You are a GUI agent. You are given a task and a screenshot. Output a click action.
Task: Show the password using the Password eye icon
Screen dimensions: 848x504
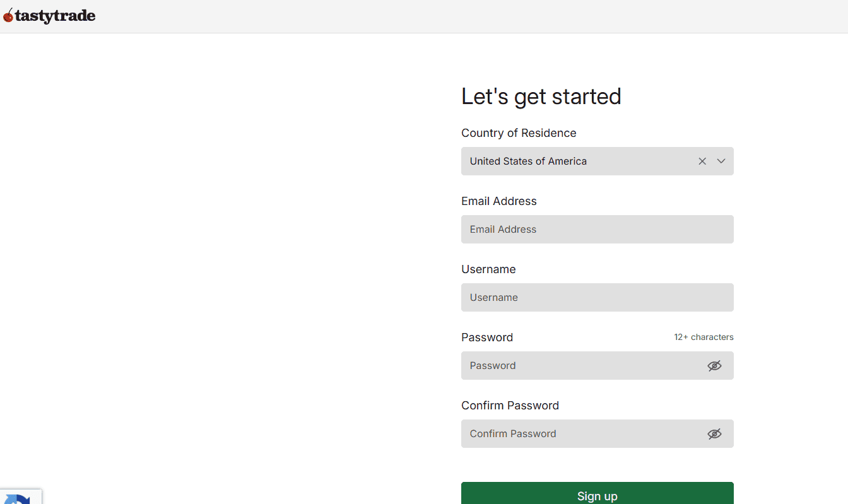click(714, 366)
